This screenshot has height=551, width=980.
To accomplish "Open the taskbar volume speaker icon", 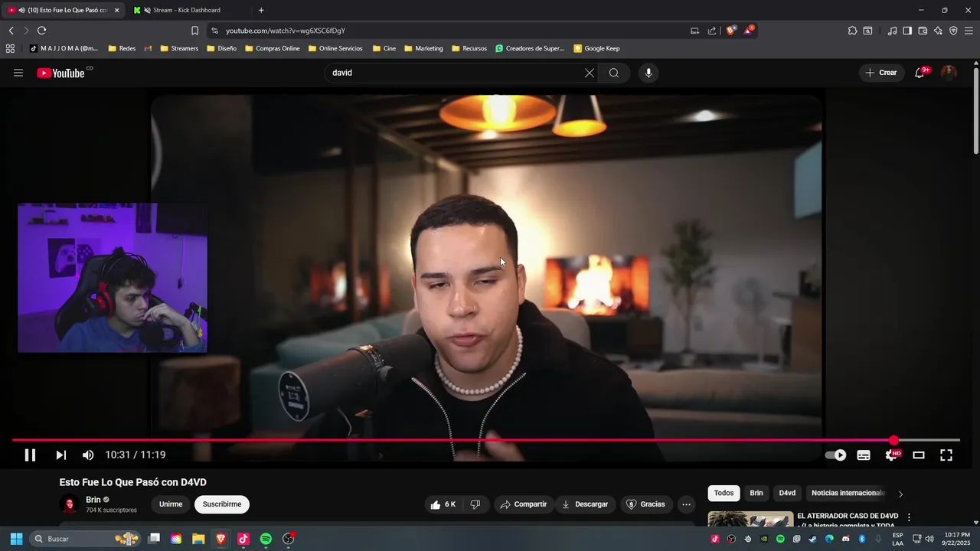I will 929,539.
